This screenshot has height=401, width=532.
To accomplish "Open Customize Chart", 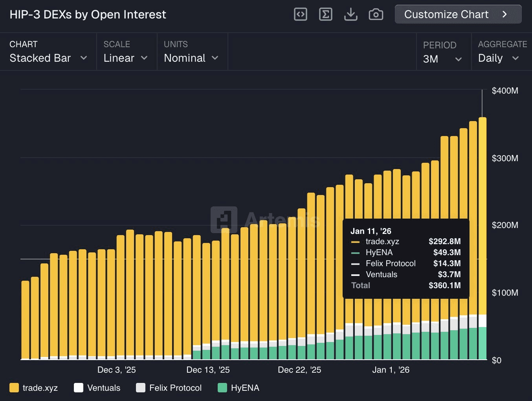I will coord(458,14).
